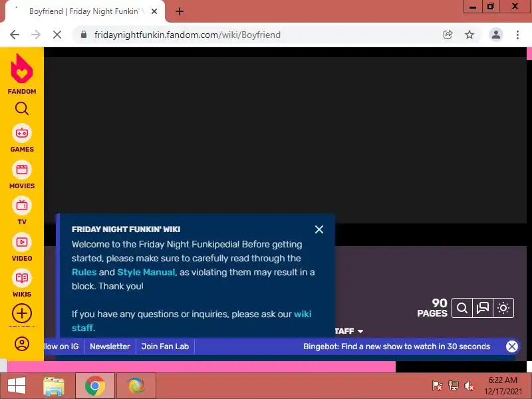532x399 pixels.
Task: Open the Chrome three-dot menu
Action: click(x=517, y=35)
